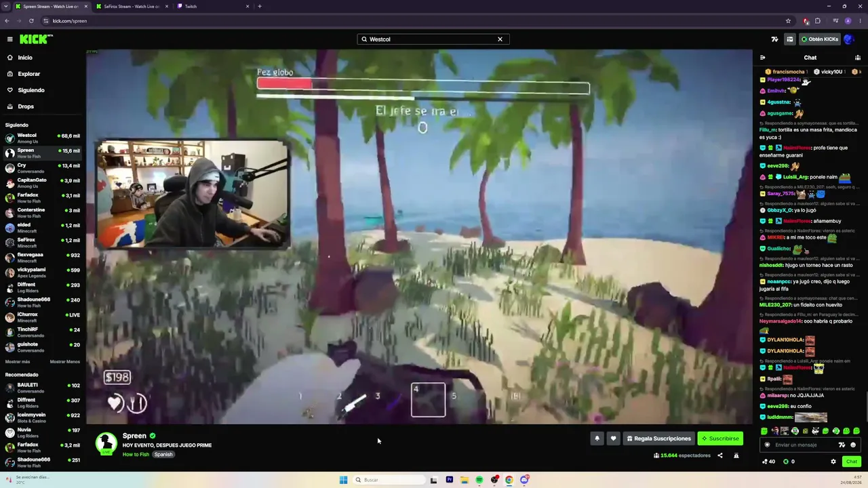Open chat settings gear icon
The height and width of the screenshot is (488, 868).
[833, 462]
